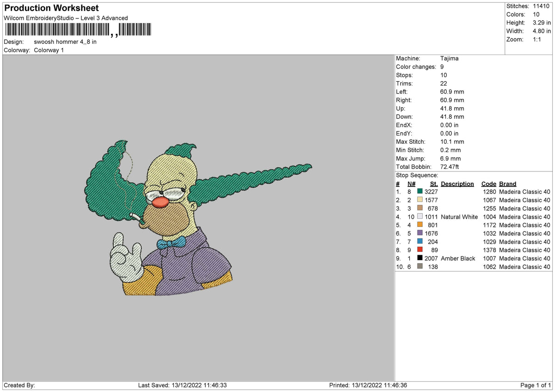Select the blue swatch, code 1029

(x=420, y=241)
